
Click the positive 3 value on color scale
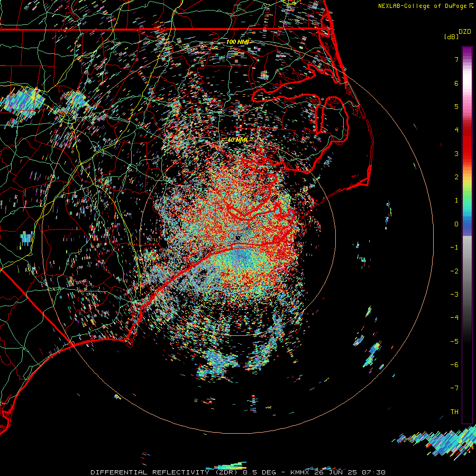456,153
